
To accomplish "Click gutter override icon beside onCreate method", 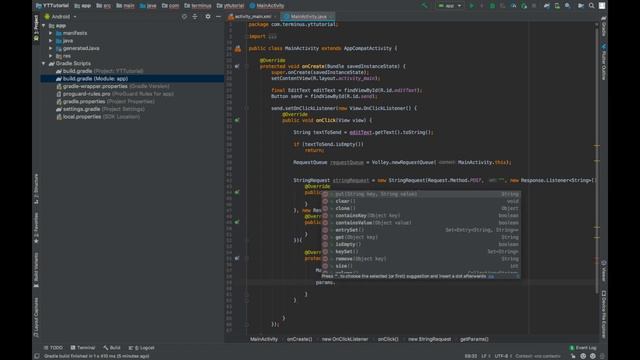I will pos(237,66).
